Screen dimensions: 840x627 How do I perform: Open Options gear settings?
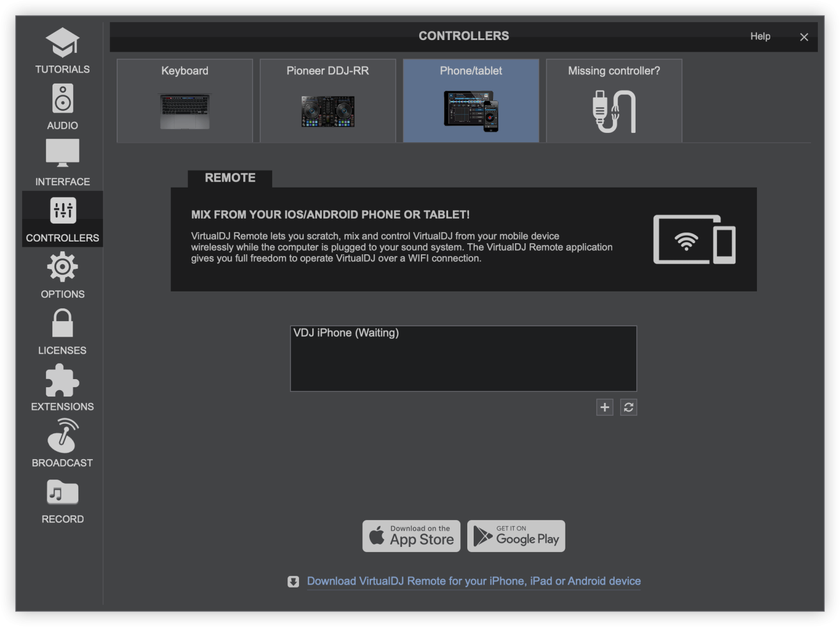(x=62, y=275)
